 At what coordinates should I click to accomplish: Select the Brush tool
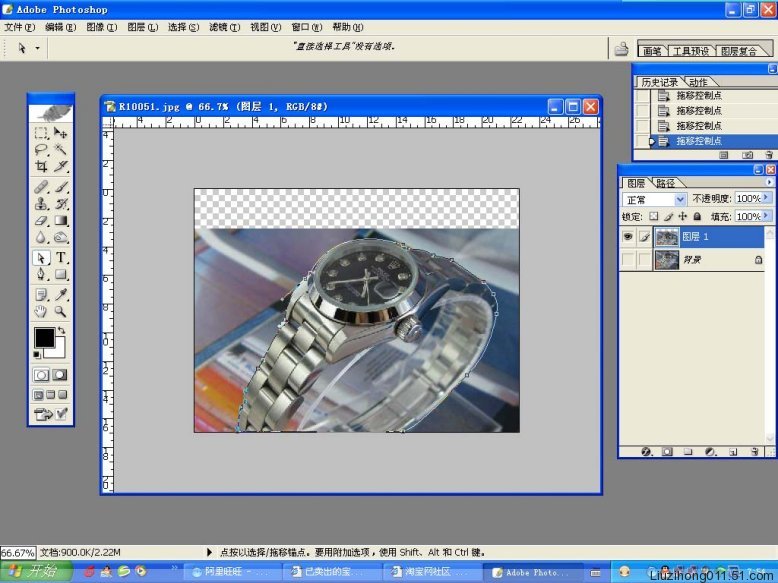click(61, 187)
